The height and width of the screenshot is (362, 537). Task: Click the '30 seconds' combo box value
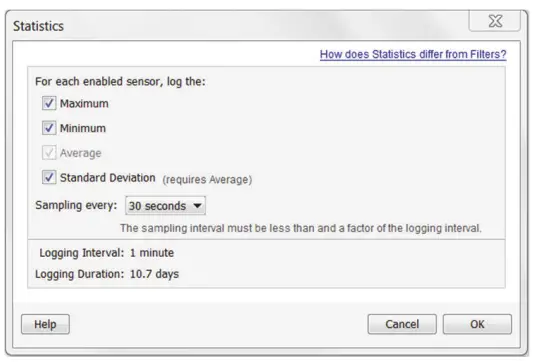coord(157,206)
